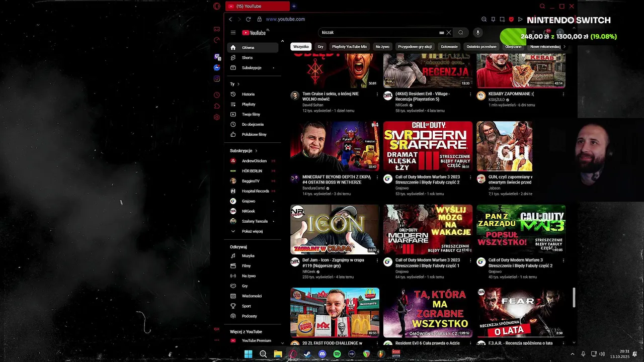Click the snapshot icon in address bar
Viewport: 644px width, 362px height.
(502, 19)
